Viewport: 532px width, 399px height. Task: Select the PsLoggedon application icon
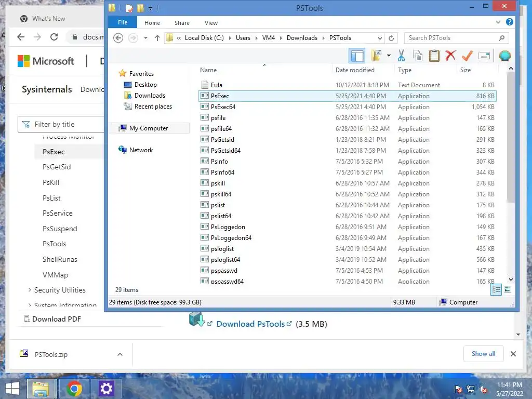tap(205, 227)
